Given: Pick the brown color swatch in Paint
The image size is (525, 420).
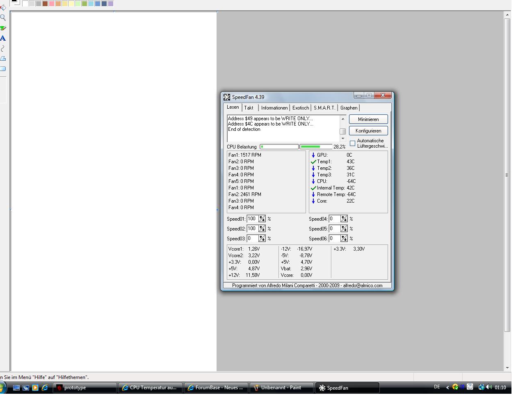Looking at the screenshot, I should click(45, 3).
